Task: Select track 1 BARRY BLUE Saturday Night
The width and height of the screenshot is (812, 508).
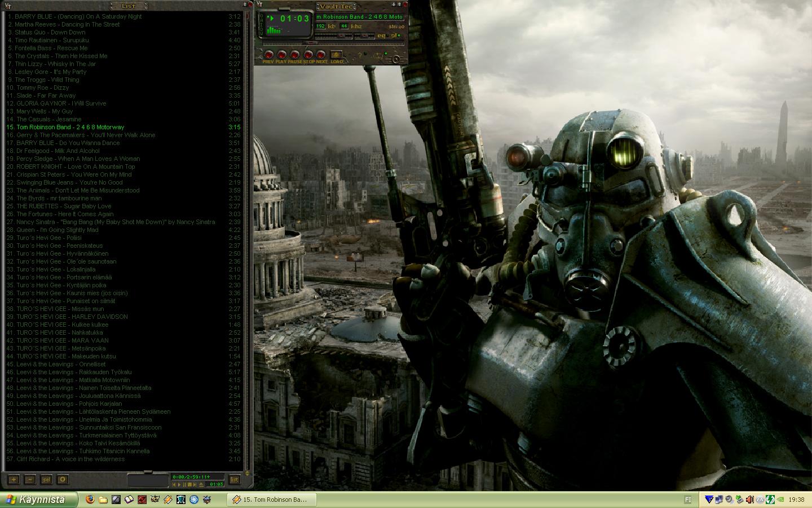Action: coord(124,16)
